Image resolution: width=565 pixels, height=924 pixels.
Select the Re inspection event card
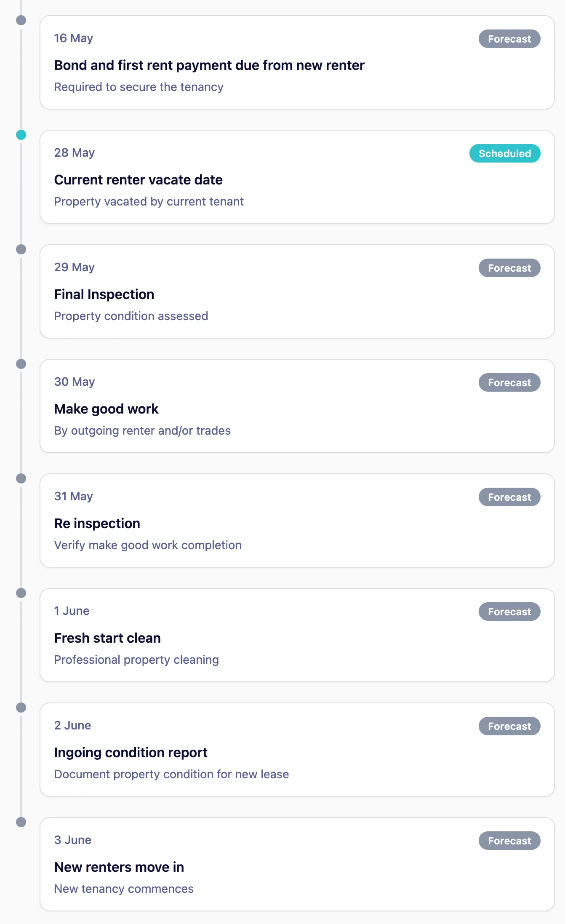click(297, 521)
